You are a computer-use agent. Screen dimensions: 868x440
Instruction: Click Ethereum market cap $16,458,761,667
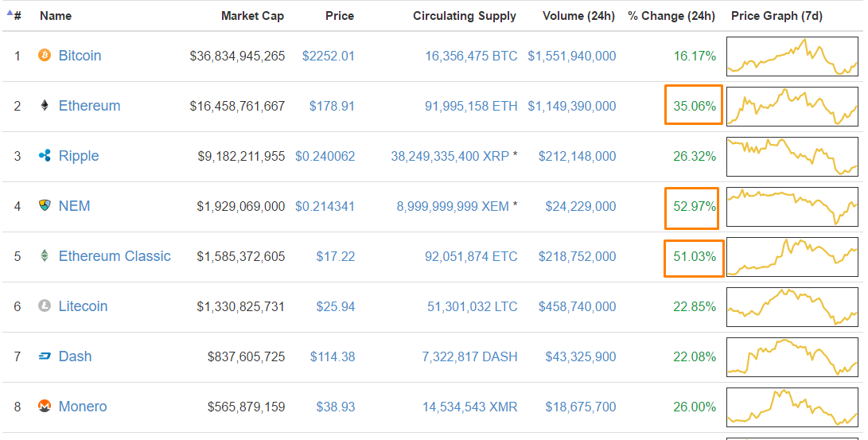coord(237,107)
